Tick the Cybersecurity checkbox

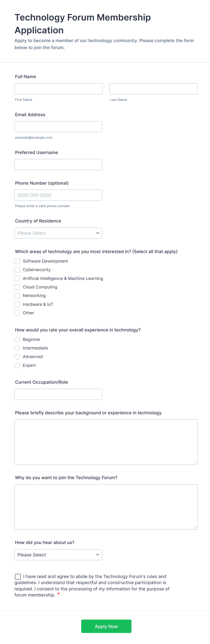pyautogui.click(x=17, y=270)
